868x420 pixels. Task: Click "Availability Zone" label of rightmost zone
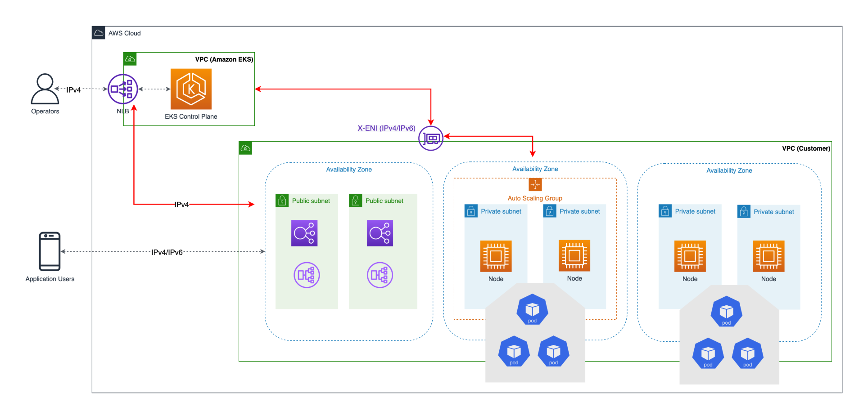coord(729,170)
